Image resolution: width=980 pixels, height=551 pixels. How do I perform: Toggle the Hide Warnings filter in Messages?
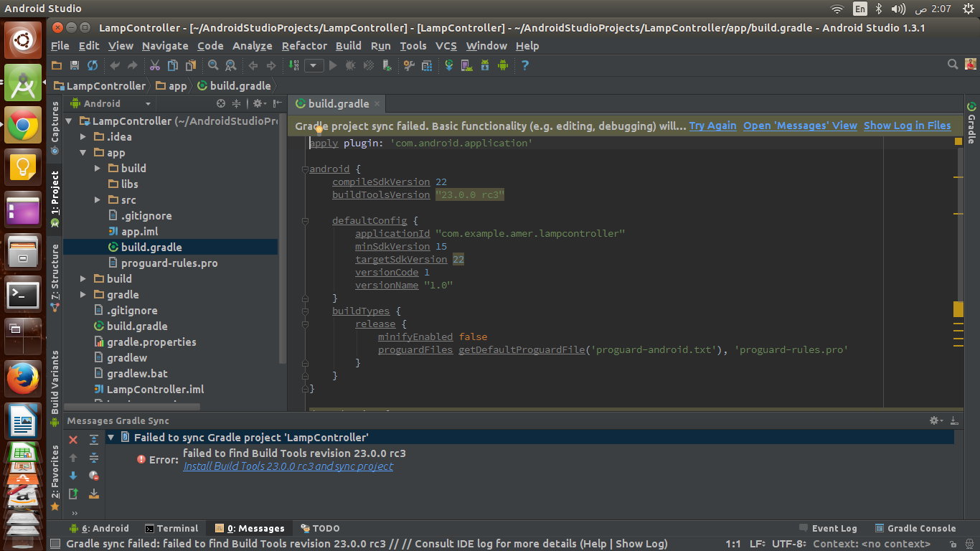[x=94, y=476]
